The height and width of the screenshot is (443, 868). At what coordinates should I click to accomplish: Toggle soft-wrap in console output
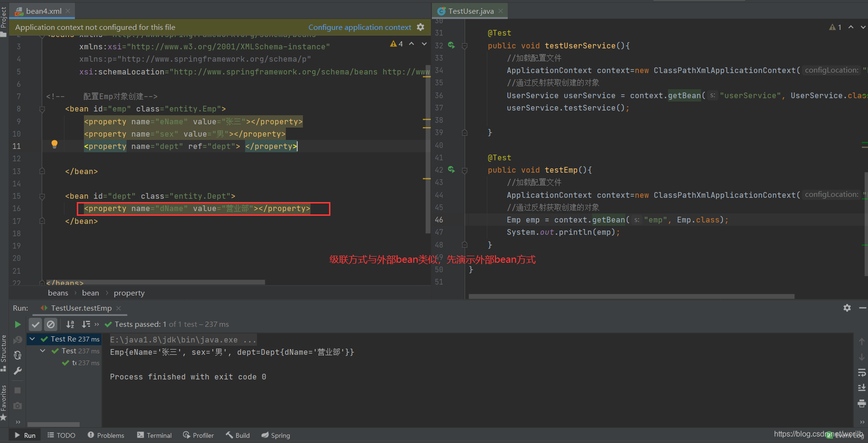pos(862,372)
